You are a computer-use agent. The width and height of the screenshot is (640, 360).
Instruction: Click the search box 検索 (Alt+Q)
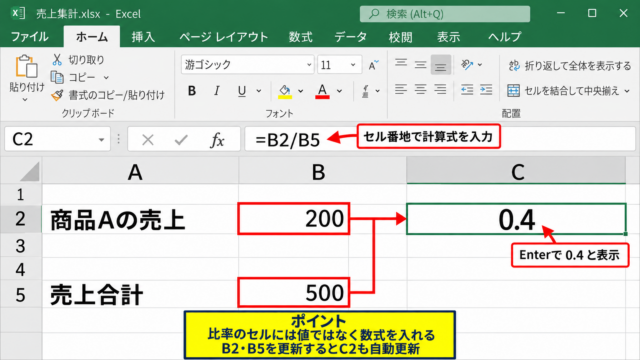click(445, 14)
